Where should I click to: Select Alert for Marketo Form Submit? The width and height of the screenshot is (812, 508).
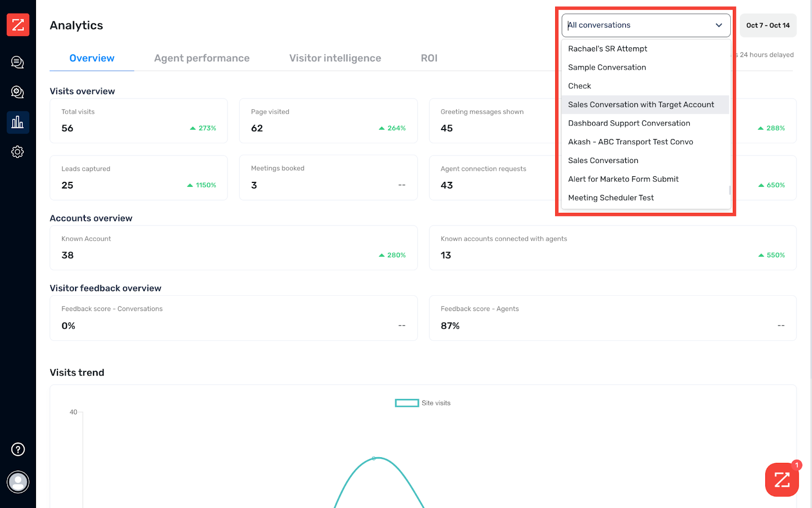point(646,179)
